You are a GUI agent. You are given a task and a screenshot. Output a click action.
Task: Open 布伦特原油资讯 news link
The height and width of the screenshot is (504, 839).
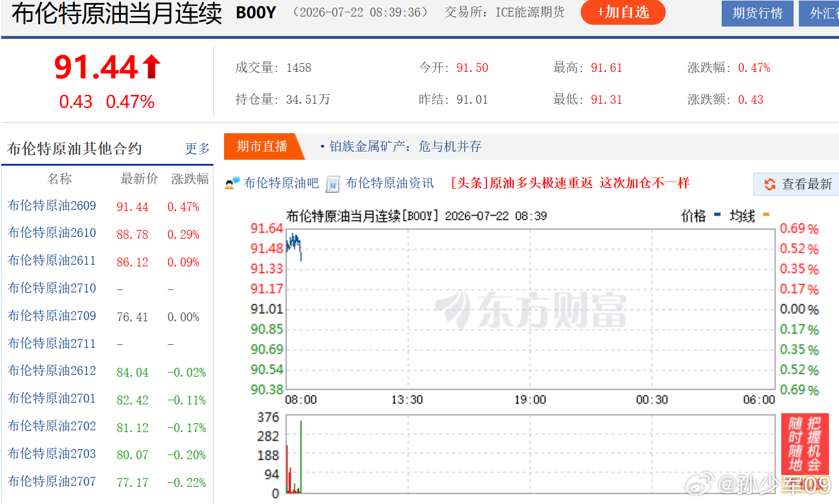390,183
